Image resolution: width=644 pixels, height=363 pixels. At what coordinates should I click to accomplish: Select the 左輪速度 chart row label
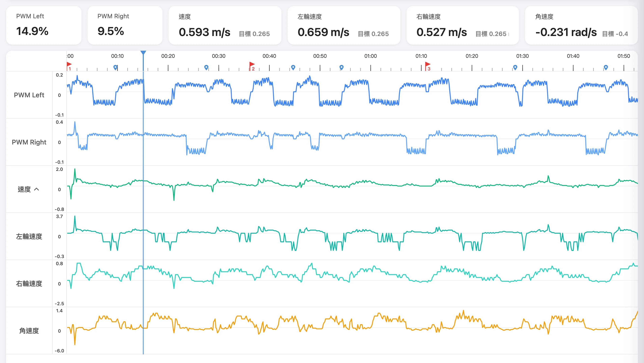[29, 237]
